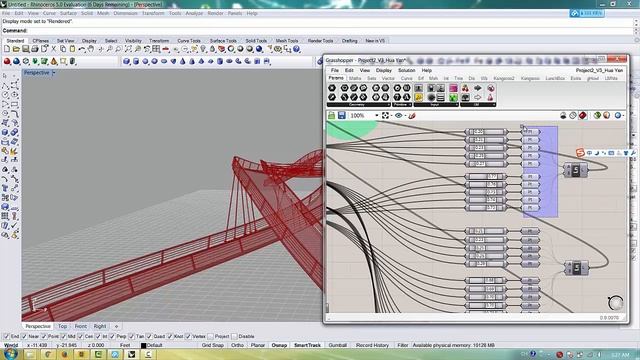Toggle the Near osnap checkbox
This screenshot has height=360, width=640.
(x=24, y=337)
